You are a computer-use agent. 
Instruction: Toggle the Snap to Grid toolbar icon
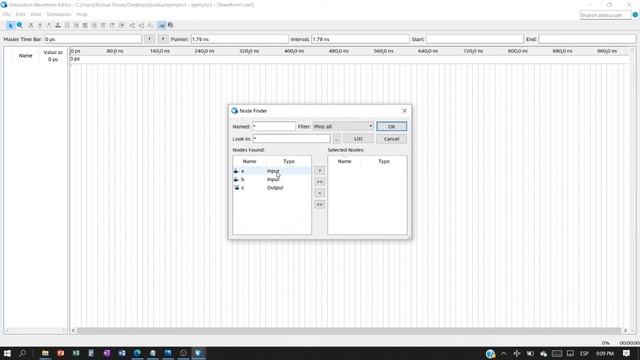click(x=162, y=25)
